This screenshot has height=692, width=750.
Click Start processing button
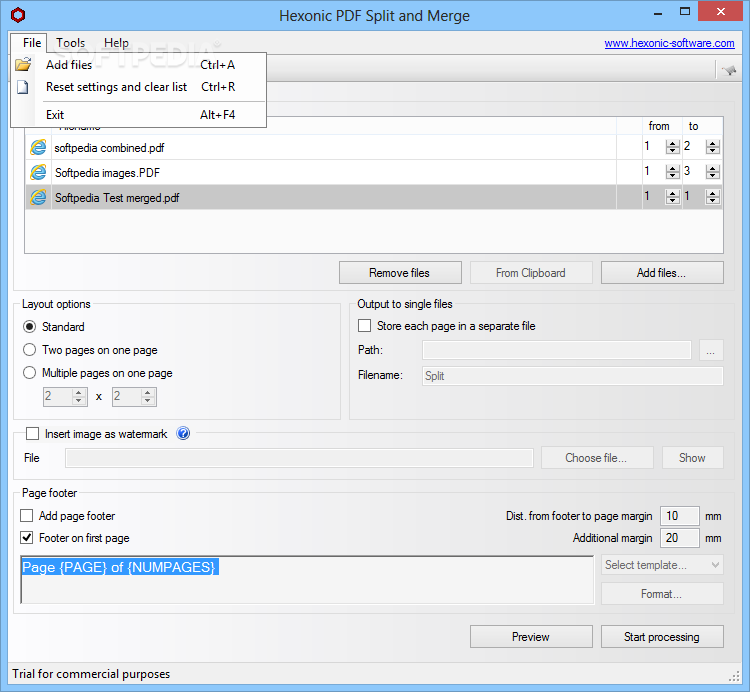pyautogui.click(x=662, y=637)
